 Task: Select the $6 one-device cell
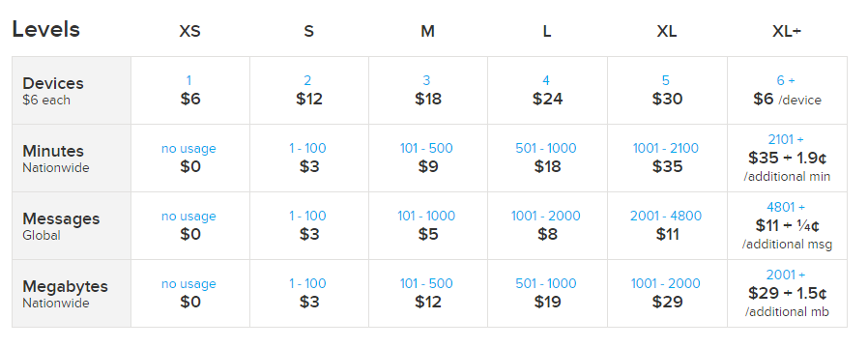189,90
